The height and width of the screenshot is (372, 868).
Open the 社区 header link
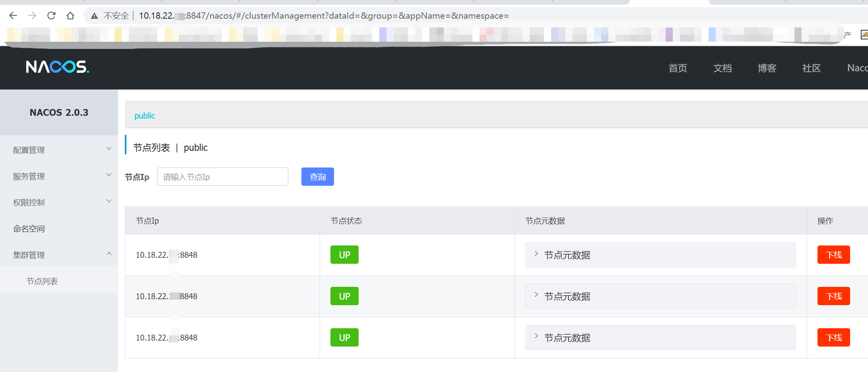tap(812, 68)
